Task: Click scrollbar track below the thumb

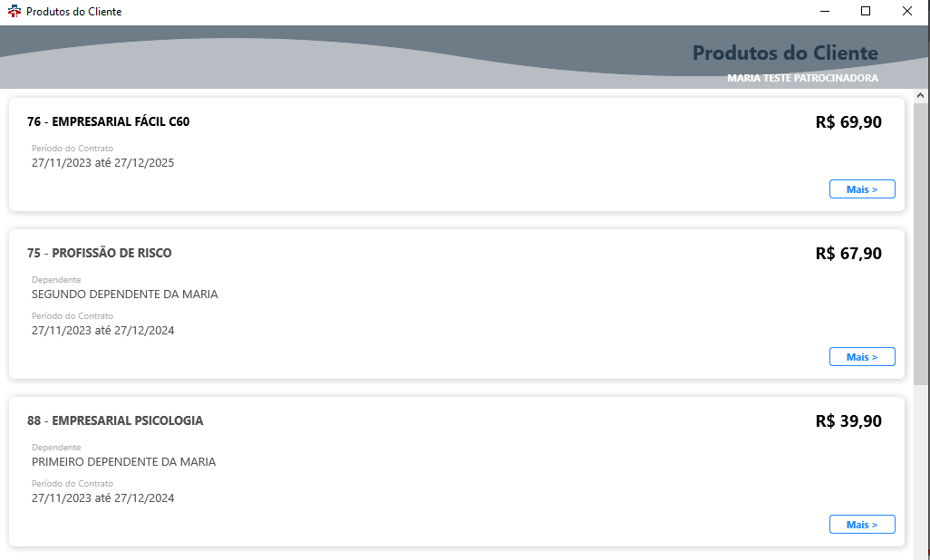Action: (x=921, y=471)
